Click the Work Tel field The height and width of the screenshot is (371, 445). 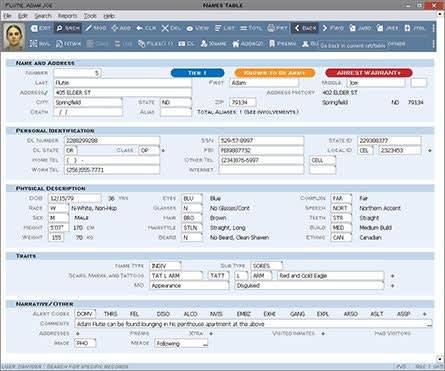click(112, 170)
